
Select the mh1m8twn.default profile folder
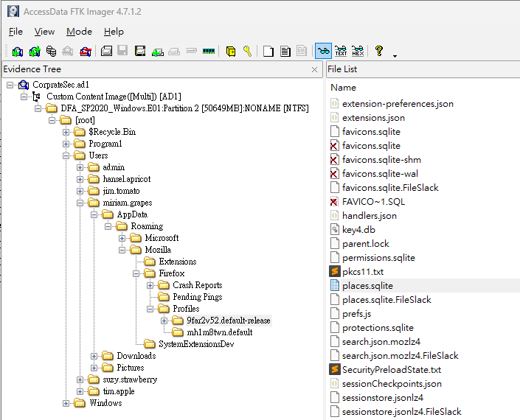tap(220, 332)
